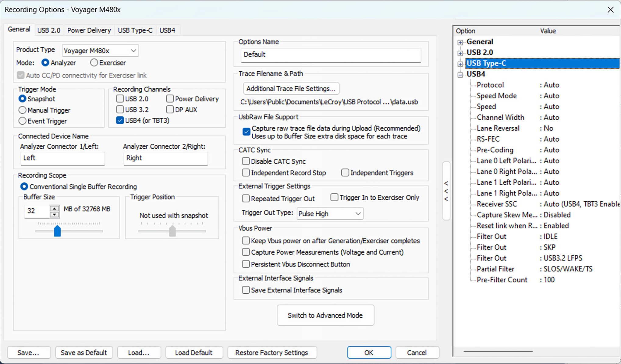The width and height of the screenshot is (621, 364).
Task: Click the Buffer Size slider handle
Action: click(57, 231)
